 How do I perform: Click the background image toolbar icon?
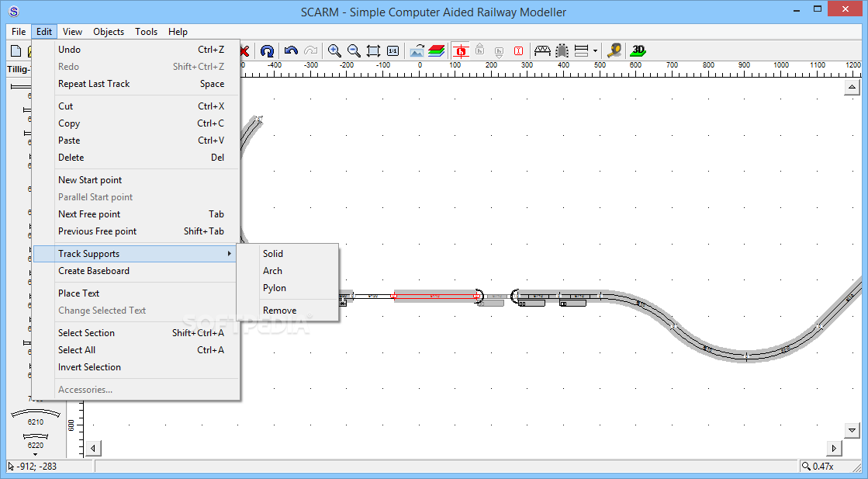point(417,51)
